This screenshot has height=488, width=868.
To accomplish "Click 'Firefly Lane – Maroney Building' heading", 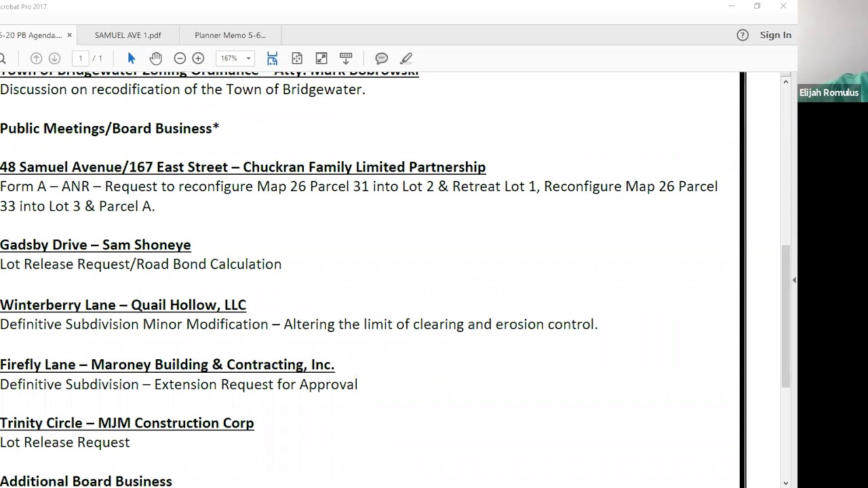I will (167, 365).
